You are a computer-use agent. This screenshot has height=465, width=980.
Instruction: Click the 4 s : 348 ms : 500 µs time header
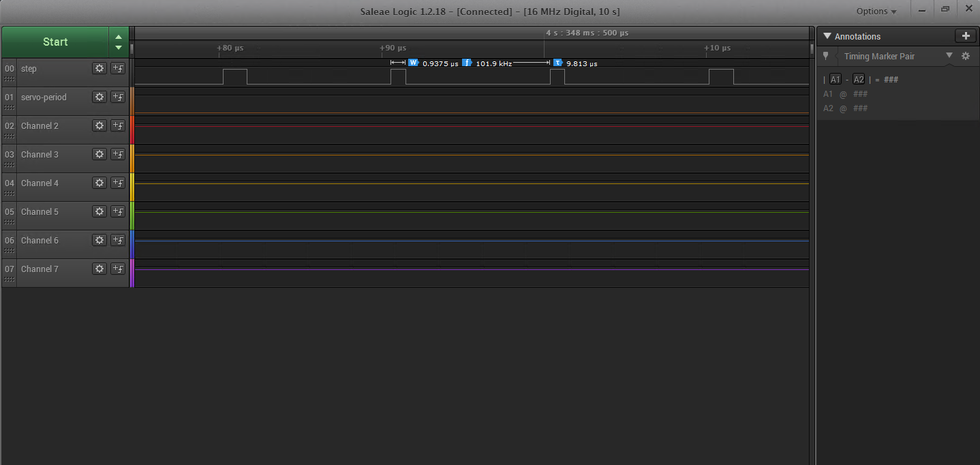coord(587,33)
